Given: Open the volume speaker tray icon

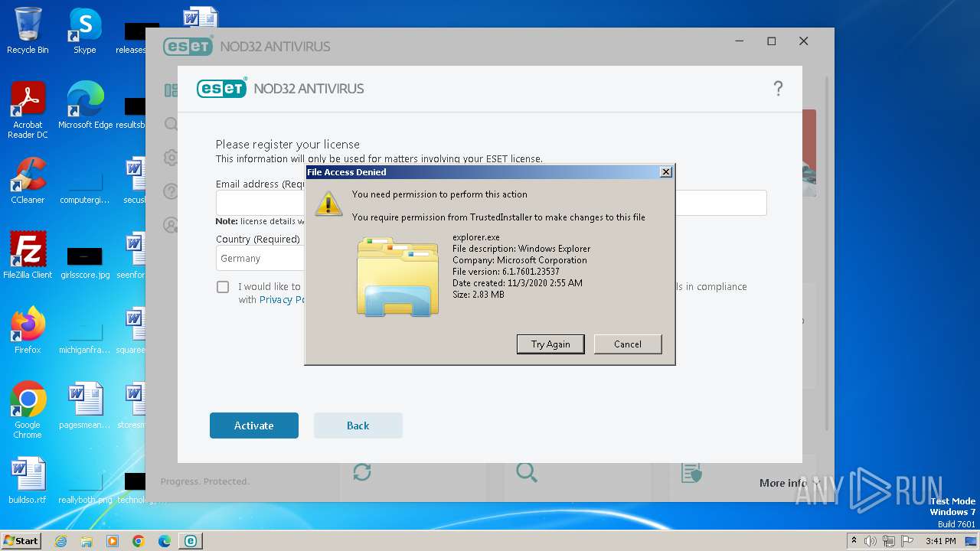Looking at the screenshot, I should pos(871,541).
